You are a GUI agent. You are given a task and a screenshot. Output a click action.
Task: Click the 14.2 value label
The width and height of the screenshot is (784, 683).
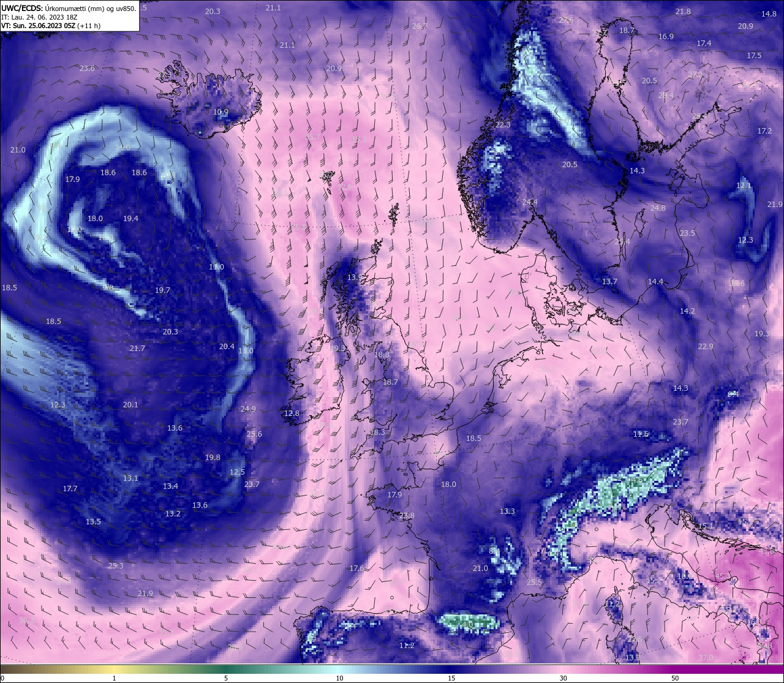click(687, 311)
